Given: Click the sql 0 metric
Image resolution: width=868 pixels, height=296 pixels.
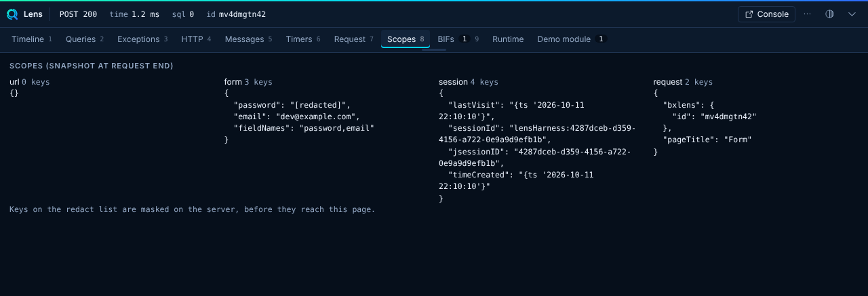Looking at the screenshot, I should point(182,14).
